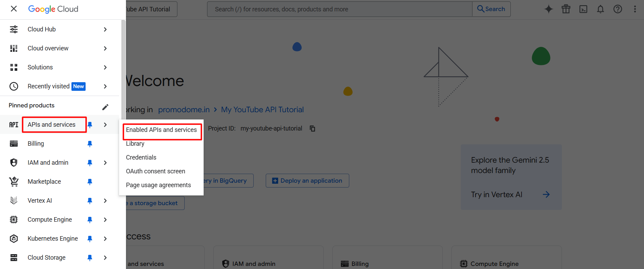Expand Compute Engine submenu arrow

[105, 220]
